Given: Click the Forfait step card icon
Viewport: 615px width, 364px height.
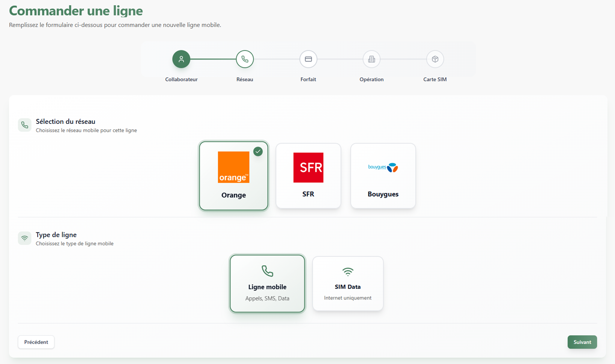Looking at the screenshot, I should click(x=308, y=59).
